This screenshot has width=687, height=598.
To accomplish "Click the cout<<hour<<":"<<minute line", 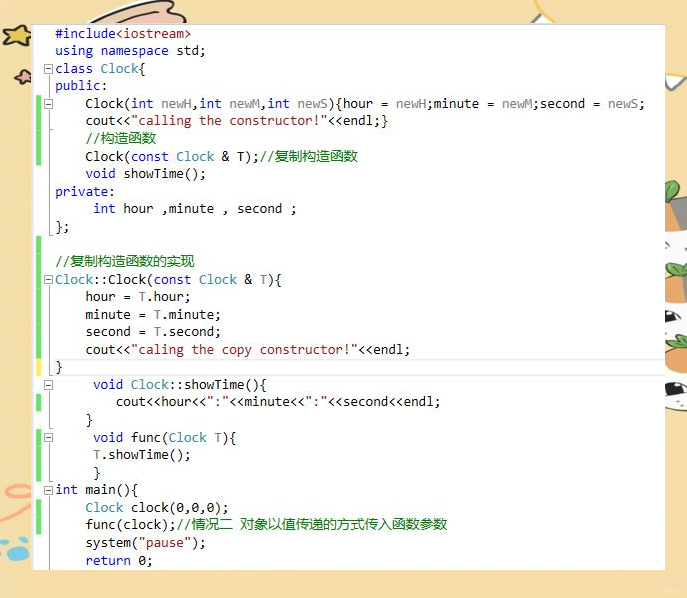I will (x=278, y=402).
